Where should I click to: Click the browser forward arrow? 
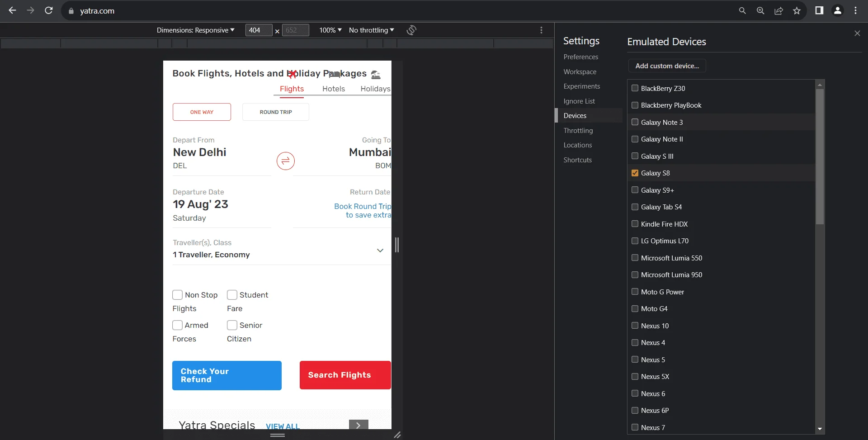click(30, 10)
